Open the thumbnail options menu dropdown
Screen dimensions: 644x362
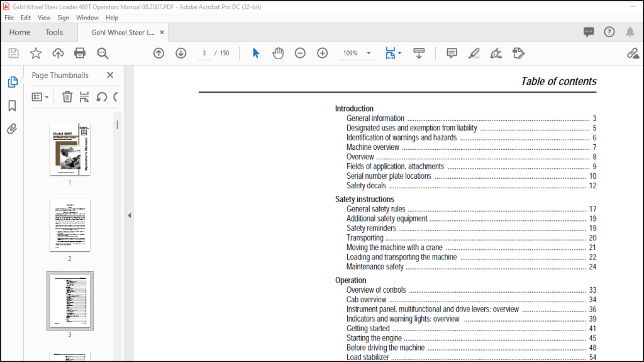tap(40, 97)
